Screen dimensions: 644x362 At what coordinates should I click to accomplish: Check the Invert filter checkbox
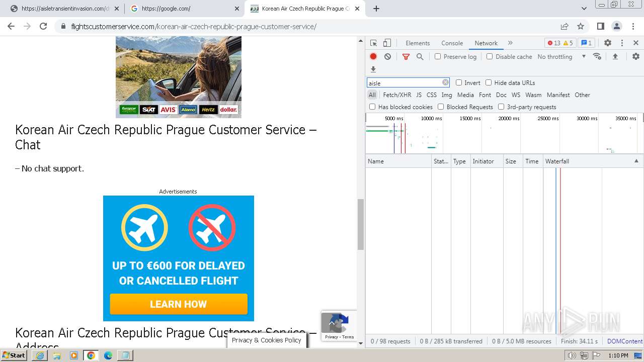[459, 82]
